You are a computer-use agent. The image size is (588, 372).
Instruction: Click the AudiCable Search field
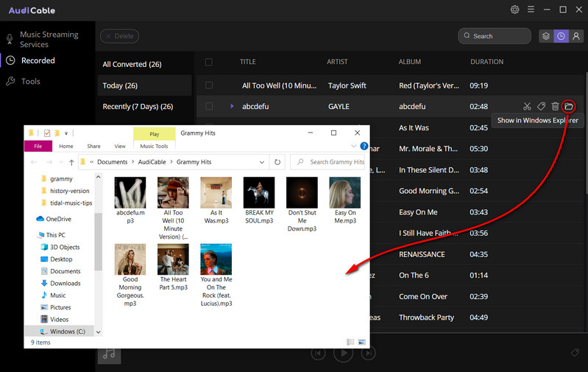coord(495,36)
